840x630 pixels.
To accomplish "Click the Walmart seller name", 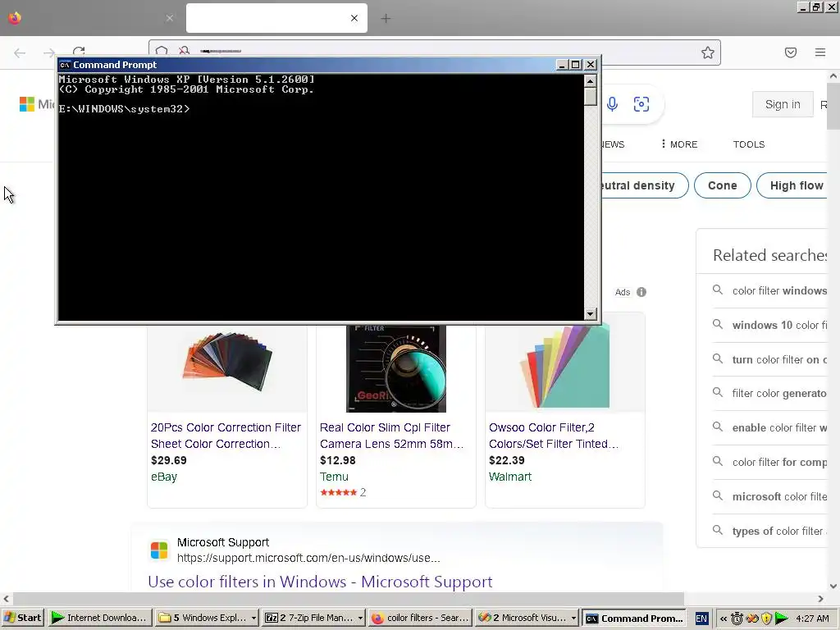I will tap(510, 477).
